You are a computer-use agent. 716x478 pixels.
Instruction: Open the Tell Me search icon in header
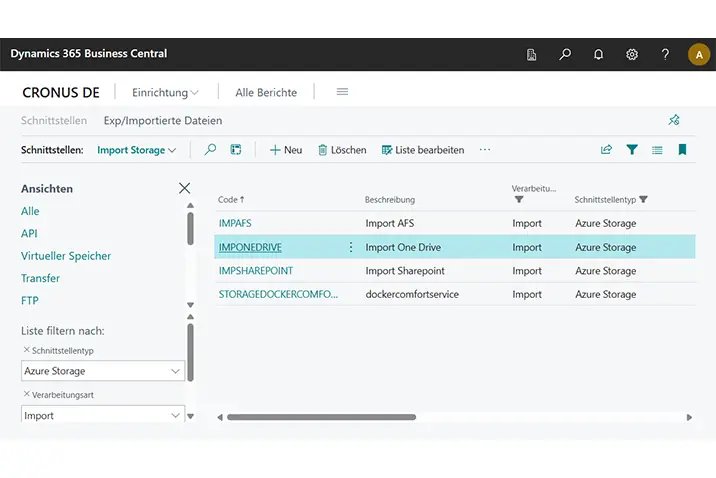pos(565,55)
